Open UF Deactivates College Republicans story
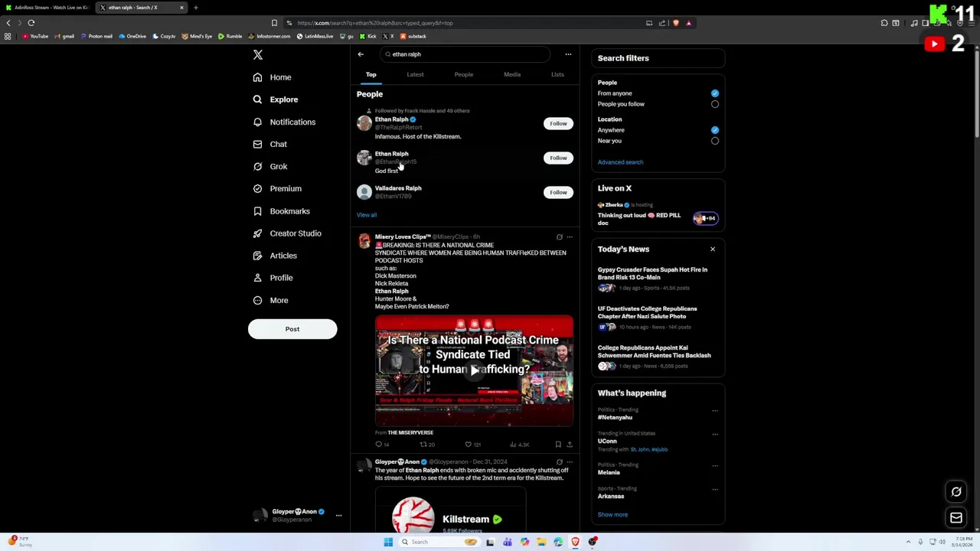Image resolution: width=980 pixels, height=551 pixels. tap(657, 318)
